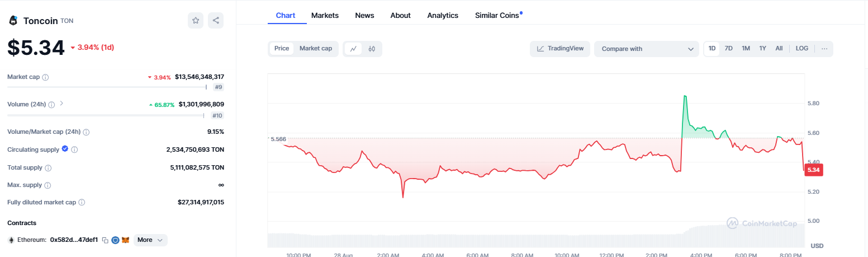Click the Circulating supply info icon

click(74, 149)
